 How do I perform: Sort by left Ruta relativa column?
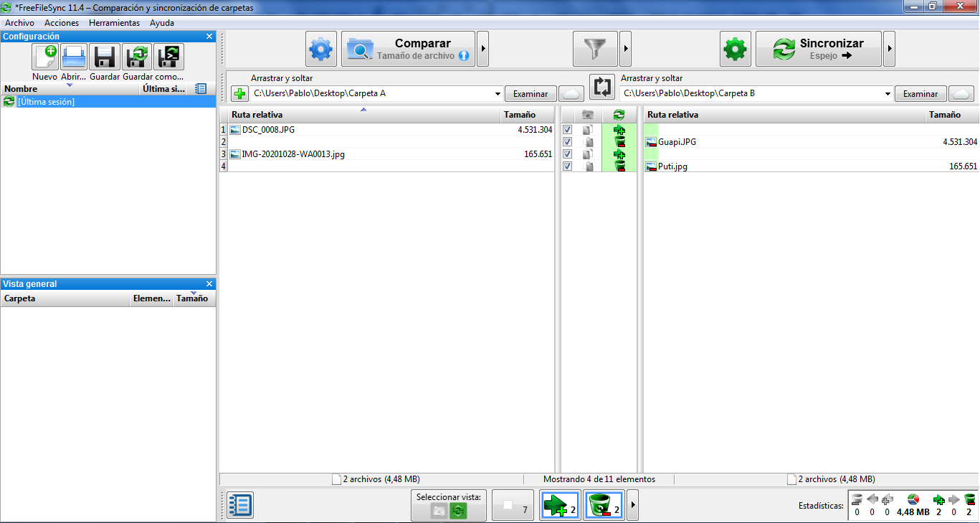363,115
